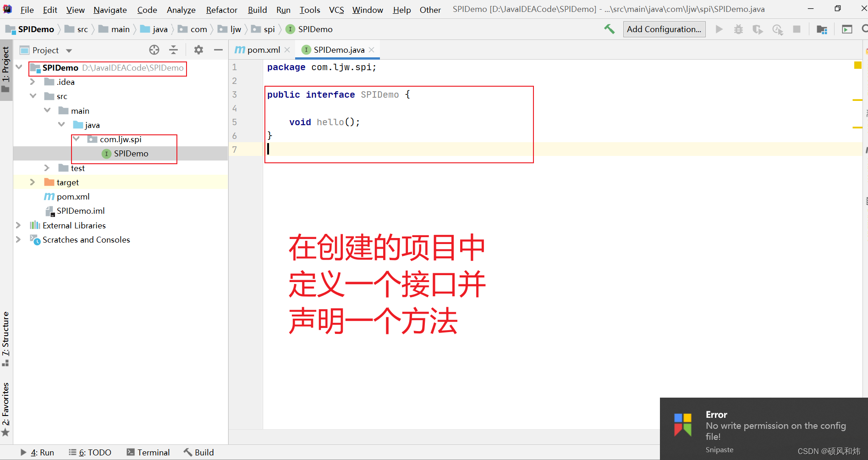
Task: Open the Refactor menu
Action: (x=221, y=10)
